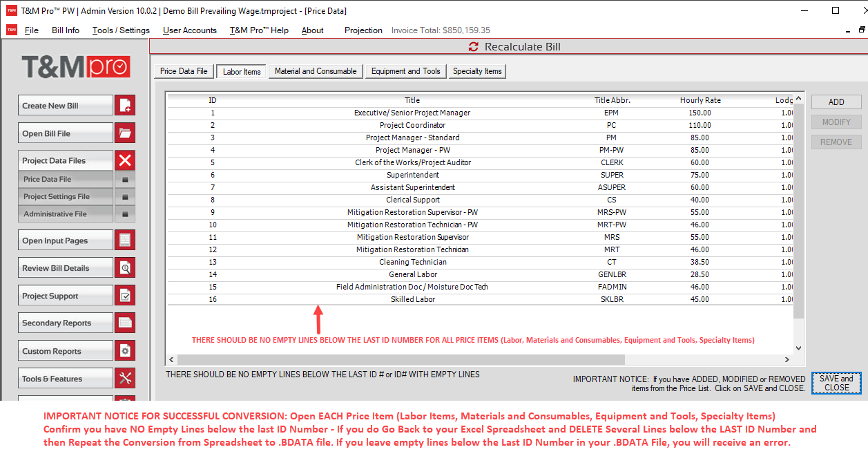Select the Skilled Labor row title
This screenshot has height=474, width=868.
click(412, 299)
